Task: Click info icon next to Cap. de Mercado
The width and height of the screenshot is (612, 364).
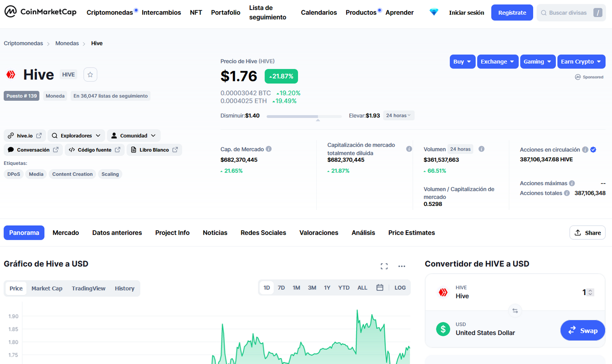Action: [269, 149]
